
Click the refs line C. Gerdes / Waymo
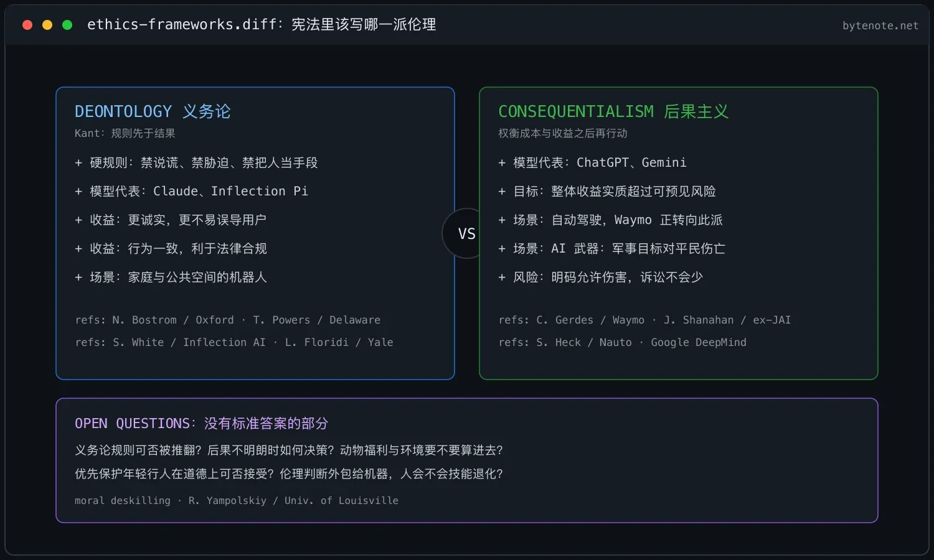(x=644, y=320)
